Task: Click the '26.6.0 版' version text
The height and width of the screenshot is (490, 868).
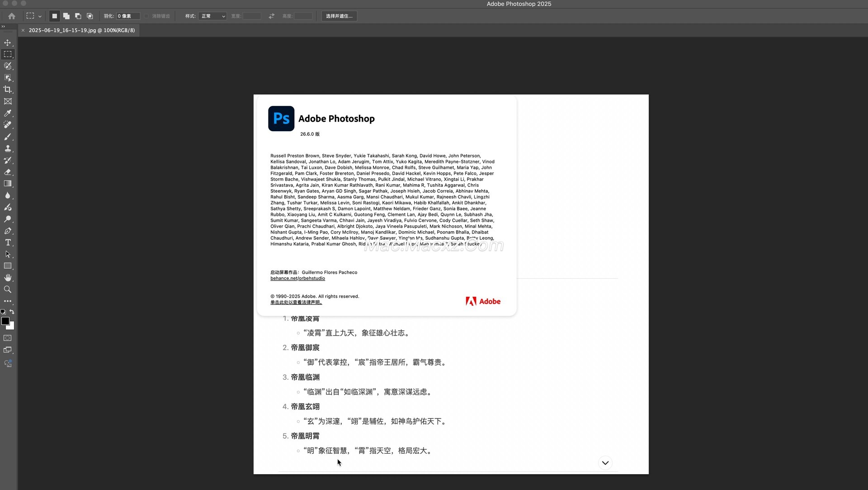Action: (x=310, y=134)
